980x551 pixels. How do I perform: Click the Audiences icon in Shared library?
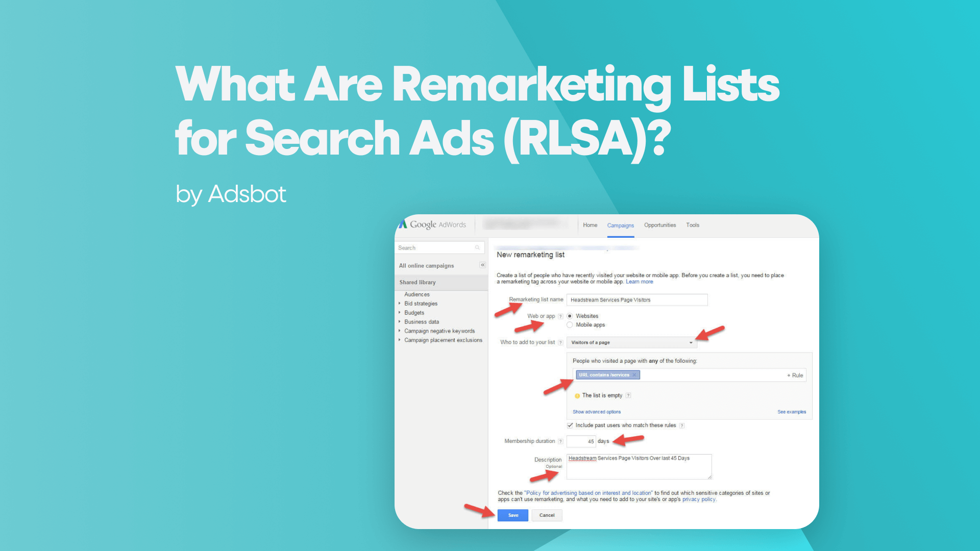416,294
